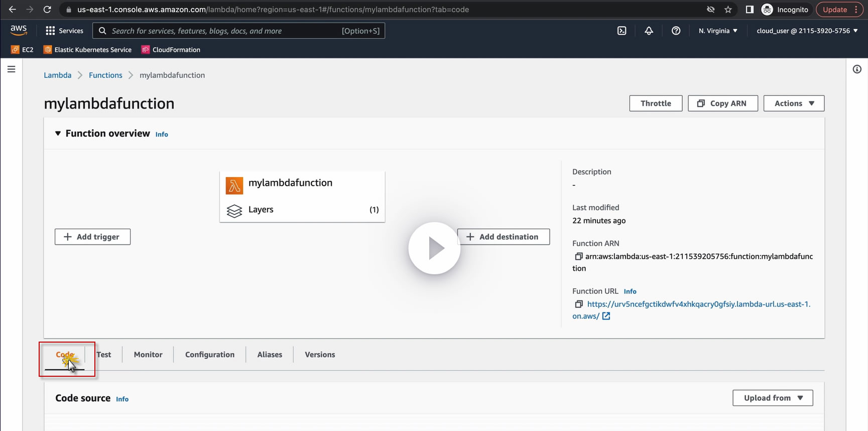Open the info panel icon at right
Image resolution: width=868 pixels, height=431 pixels.
tap(856, 69)
